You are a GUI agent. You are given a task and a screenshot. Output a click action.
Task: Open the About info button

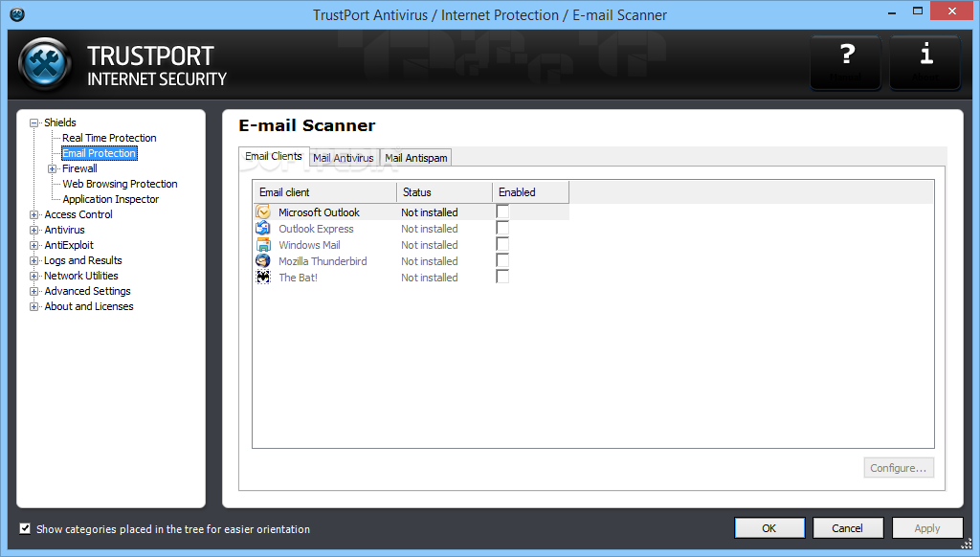(x=925, y=62)
